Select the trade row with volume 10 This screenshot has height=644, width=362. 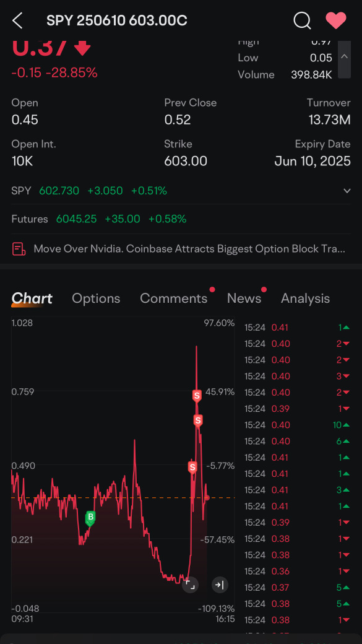click(x=297, y=425)
